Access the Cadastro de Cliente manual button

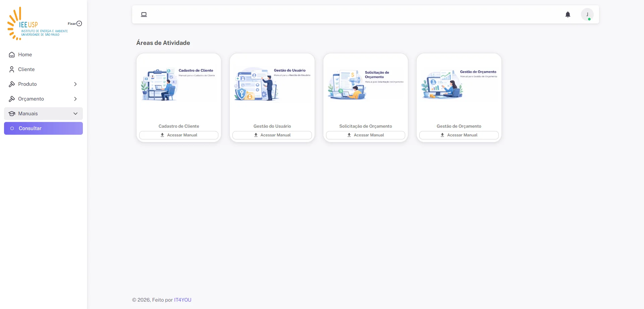pyautogui.click(x=179, y=135)
